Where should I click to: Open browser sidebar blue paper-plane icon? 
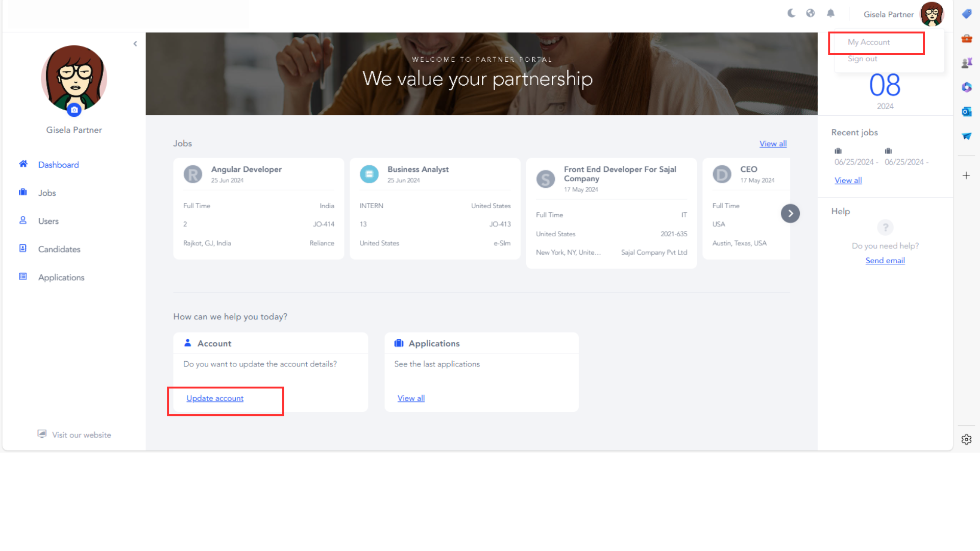[x=967, y=136]
